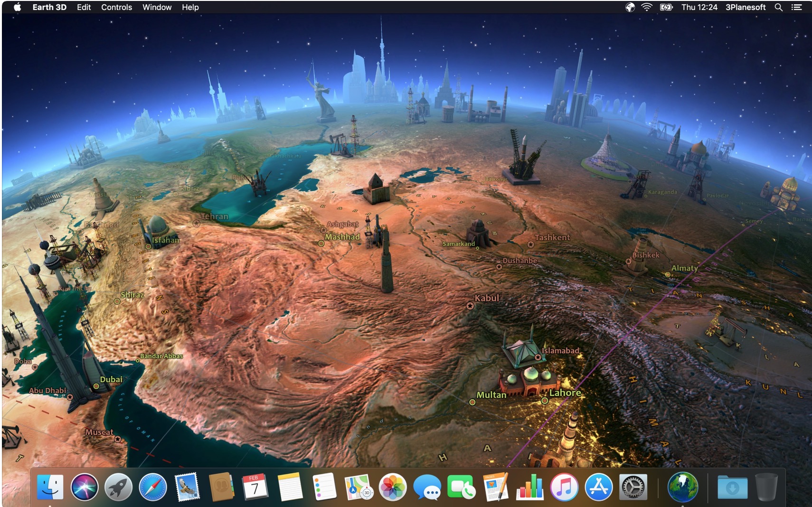Launch Siri from the Dock
Screen dimensions: 812x507
click(84, 487)
